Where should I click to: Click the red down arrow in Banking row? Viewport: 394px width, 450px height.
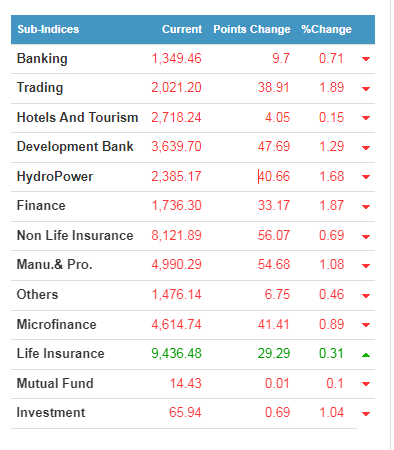point(366,59)
